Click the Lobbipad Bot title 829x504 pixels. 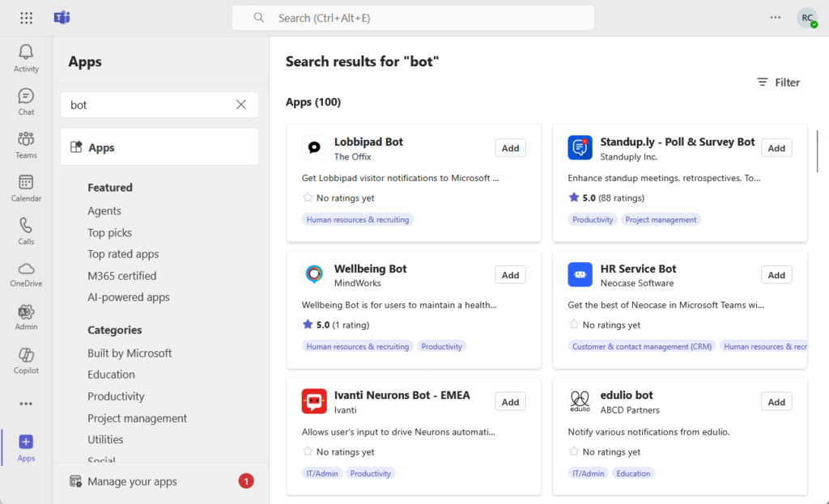coord(368,142)
